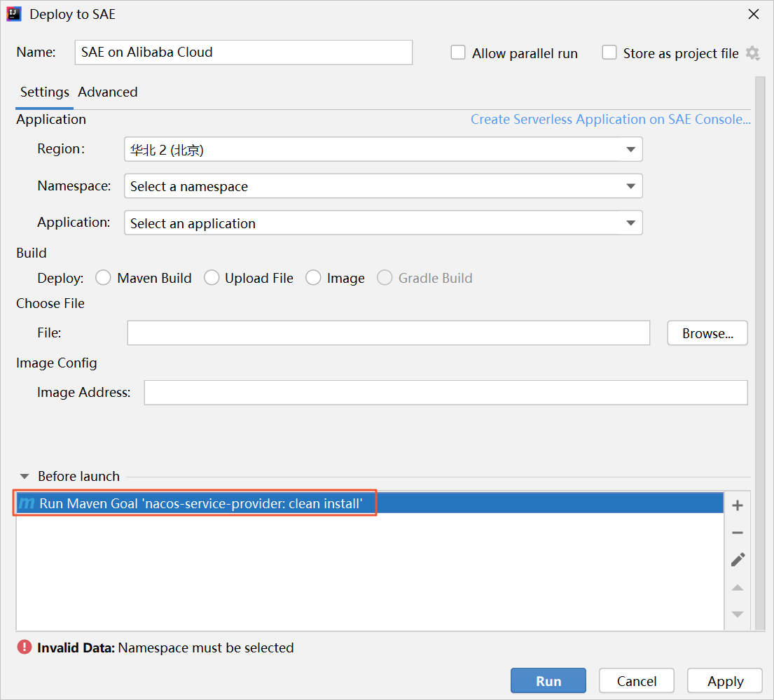Enable Allow parallel run checkbox

tap(458, 52)
